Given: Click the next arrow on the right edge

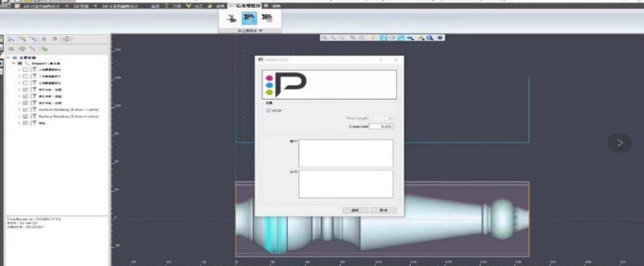Looking at the screenshot, I should [x=619, y=142].
